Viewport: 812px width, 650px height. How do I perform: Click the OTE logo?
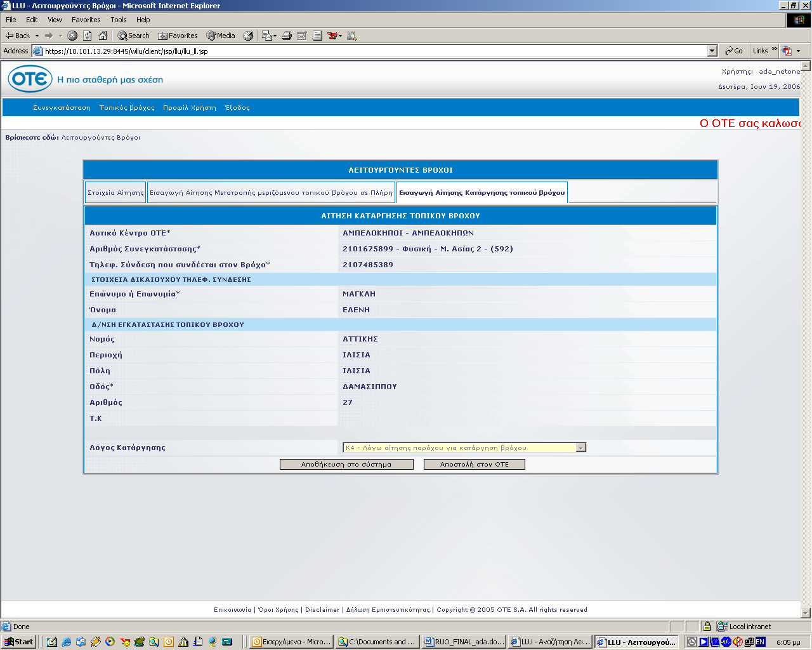coord(30,79)
